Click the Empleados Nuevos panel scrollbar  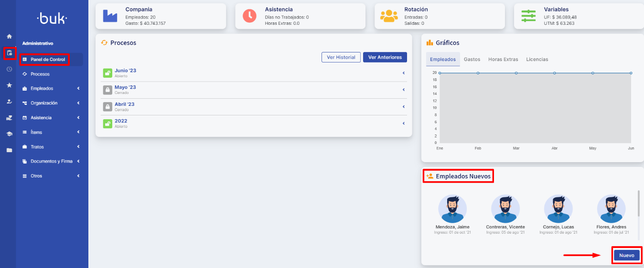638,203
